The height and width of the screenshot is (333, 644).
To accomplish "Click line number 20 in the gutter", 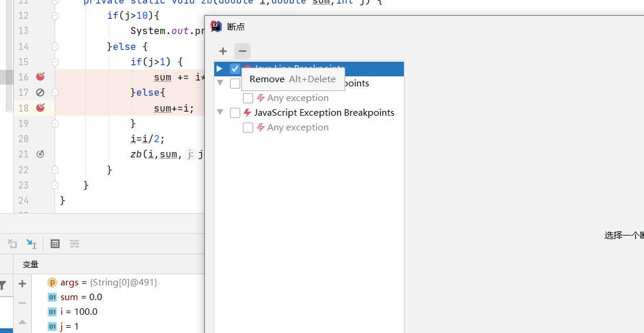I will [23, 139].
